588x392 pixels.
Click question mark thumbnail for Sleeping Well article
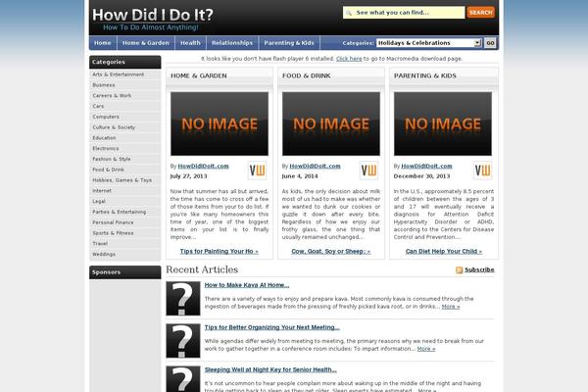click(x=183, y=379)
